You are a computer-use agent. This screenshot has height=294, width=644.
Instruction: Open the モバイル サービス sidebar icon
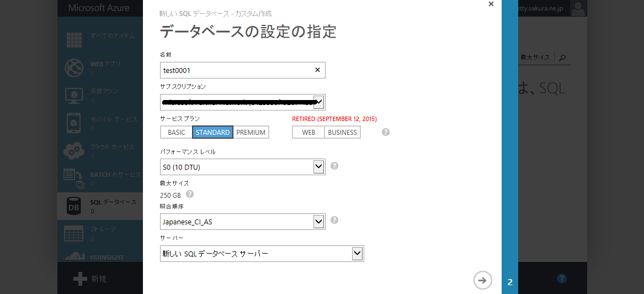pos(74,123)
